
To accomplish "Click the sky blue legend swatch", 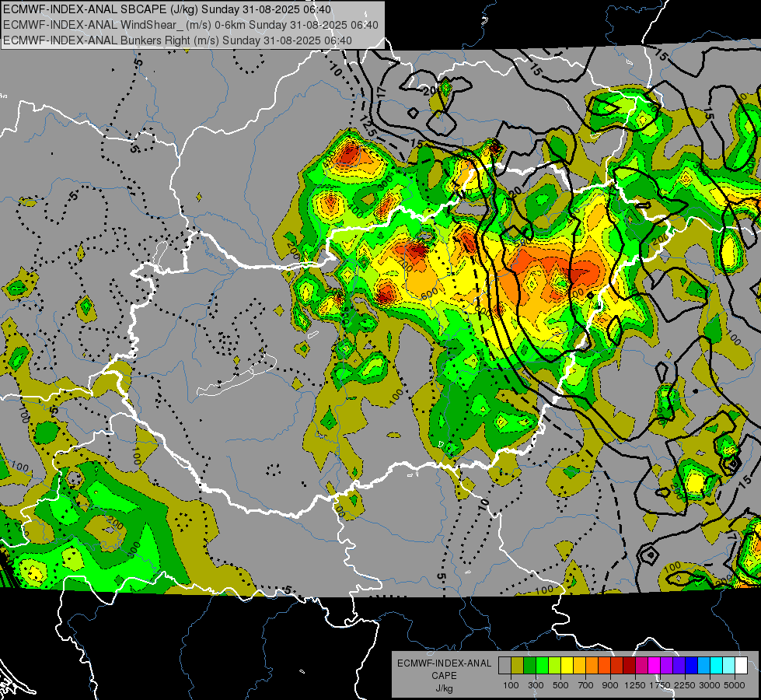I will [x=704, y=665].
